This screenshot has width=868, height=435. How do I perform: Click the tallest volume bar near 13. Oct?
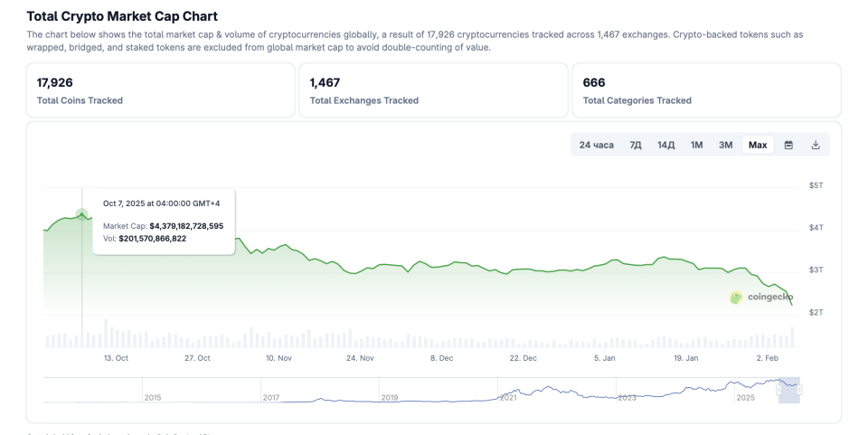tap(106, 333)
